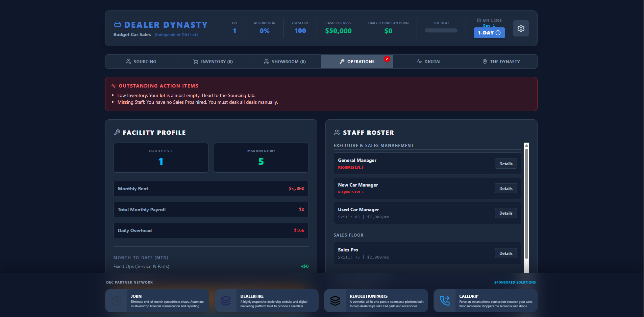This screenshot has width=644, height=317.
Task: Open The Dynasty tab
Action: (501, 62)
